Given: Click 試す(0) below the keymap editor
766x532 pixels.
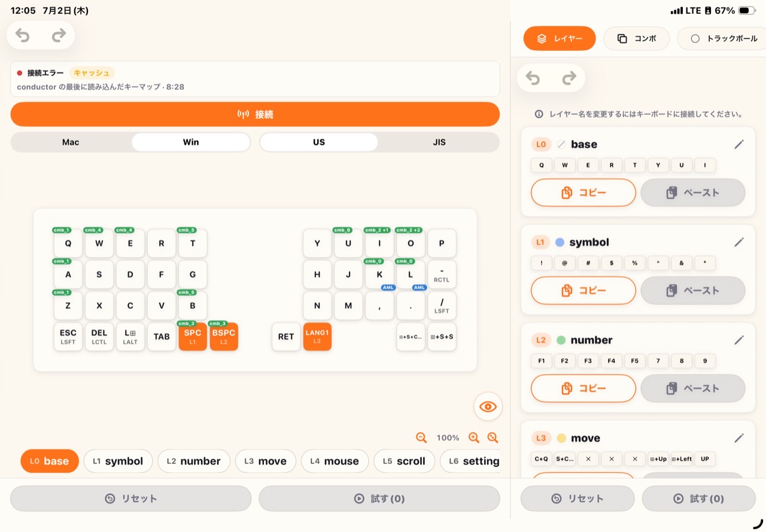Looking at the screenshot, I should point(379,498).
